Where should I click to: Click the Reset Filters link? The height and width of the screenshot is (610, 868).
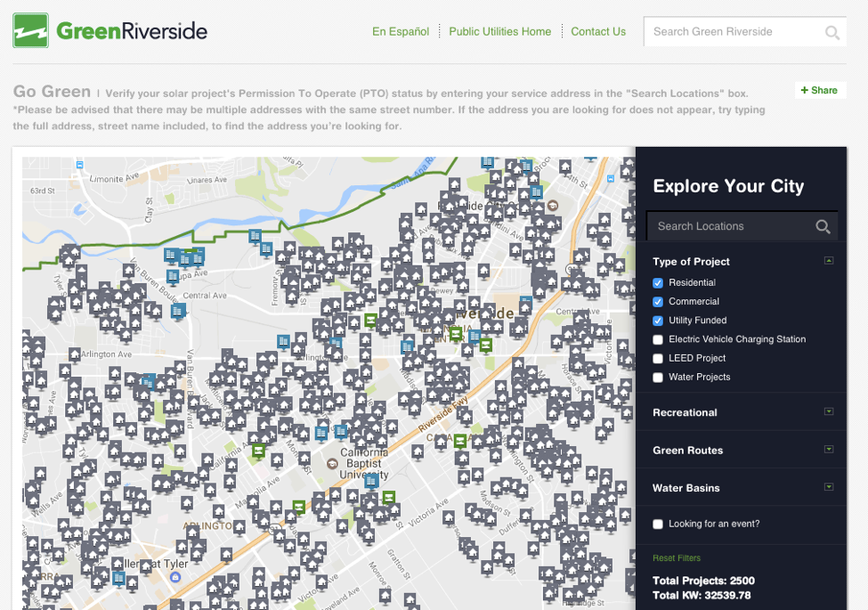click(676, 558)
